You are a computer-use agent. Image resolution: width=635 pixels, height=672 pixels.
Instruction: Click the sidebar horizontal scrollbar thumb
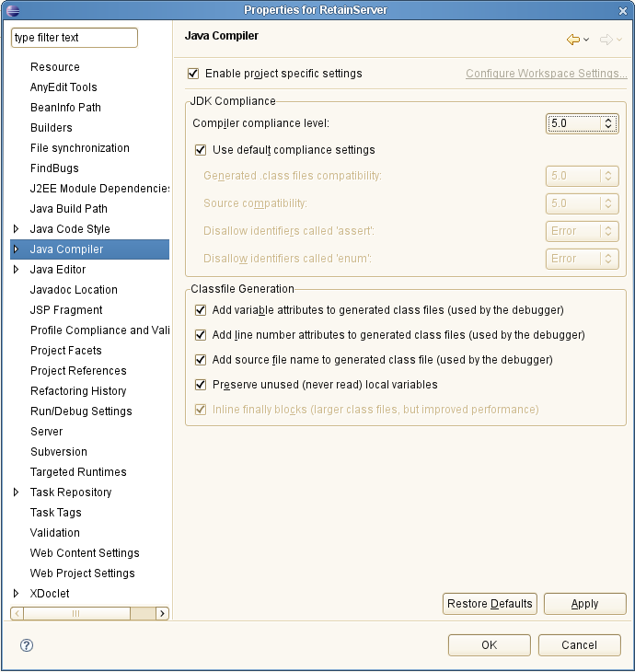tap(76, 613)
